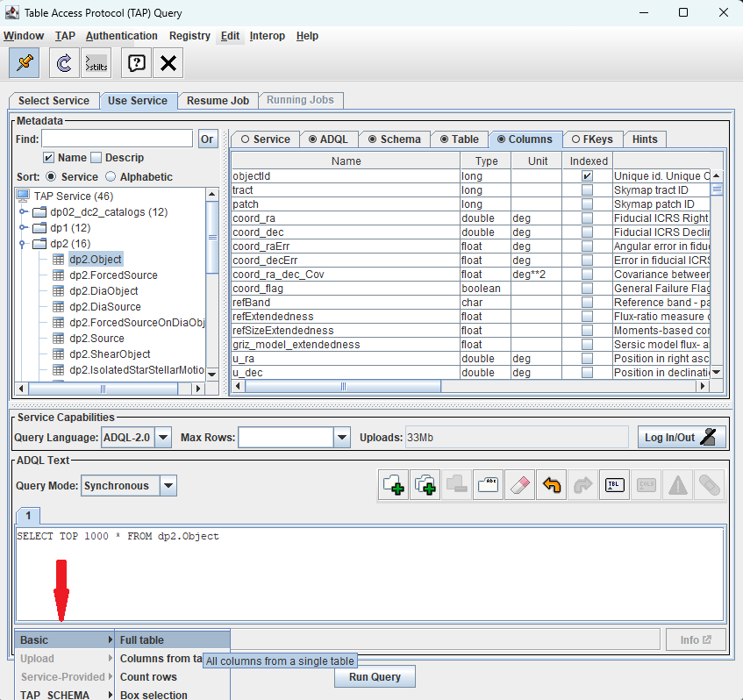Click the stilts command icon
743x700 pixels.
pyautogui.click(x=96, y=62)
